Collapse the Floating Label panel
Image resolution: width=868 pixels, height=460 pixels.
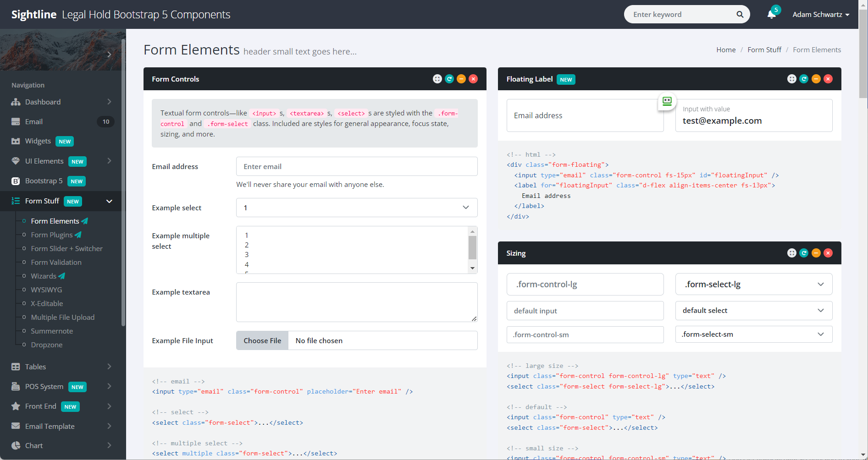pos(816,79)
